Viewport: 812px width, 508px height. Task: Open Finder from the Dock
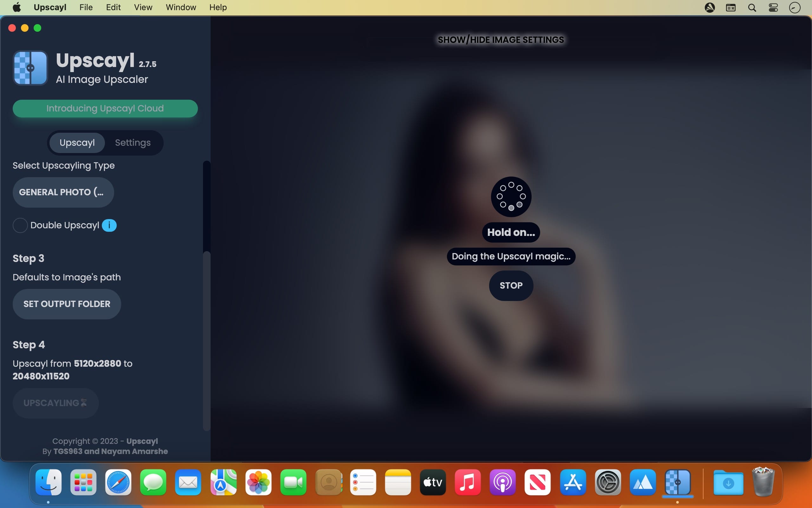[49, 483]
